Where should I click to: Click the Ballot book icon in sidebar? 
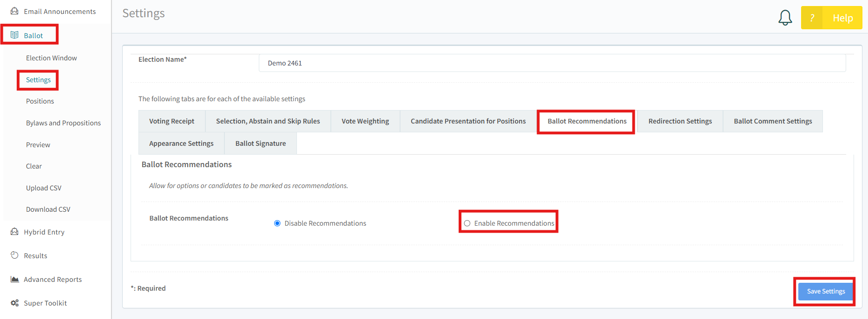pyautogui.click(x=14, y=35)
